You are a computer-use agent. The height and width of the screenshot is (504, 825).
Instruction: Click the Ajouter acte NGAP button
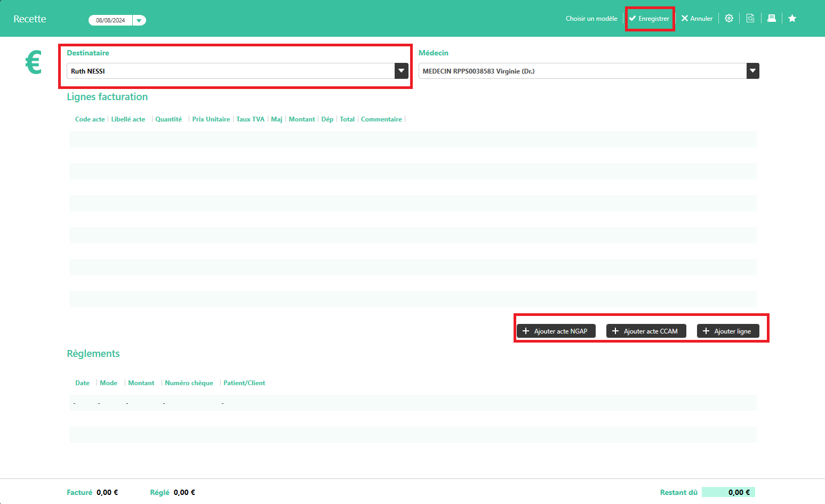[x=556, y=331]
